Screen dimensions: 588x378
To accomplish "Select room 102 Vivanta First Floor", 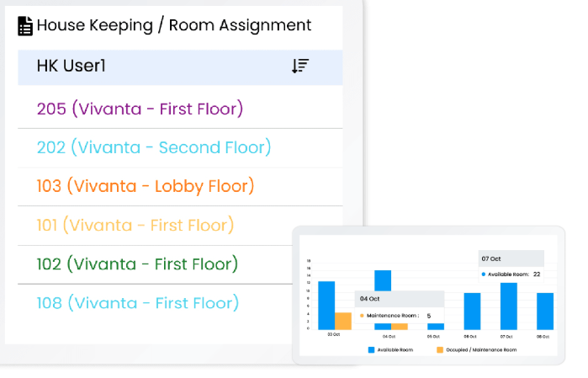I will [x=137, y=264].
